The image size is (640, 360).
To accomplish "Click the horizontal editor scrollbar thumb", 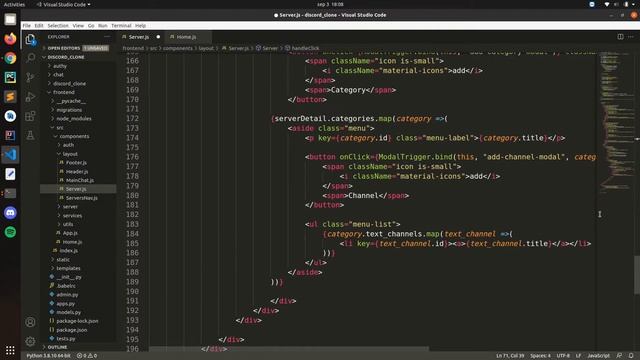I will (x=289, y=349).
